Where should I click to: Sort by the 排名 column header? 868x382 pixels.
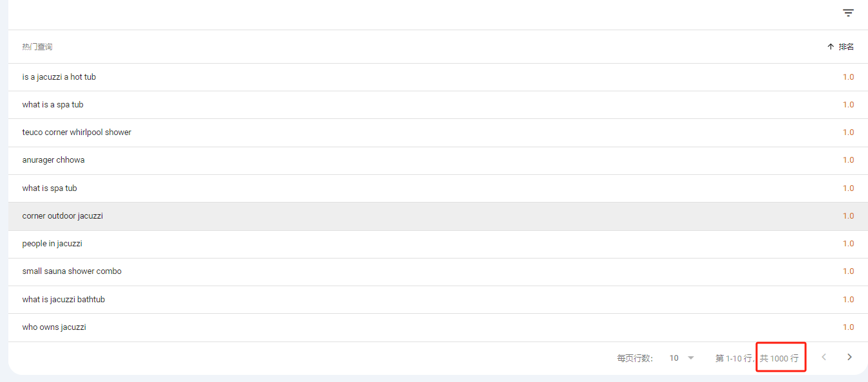click(846, 47)
